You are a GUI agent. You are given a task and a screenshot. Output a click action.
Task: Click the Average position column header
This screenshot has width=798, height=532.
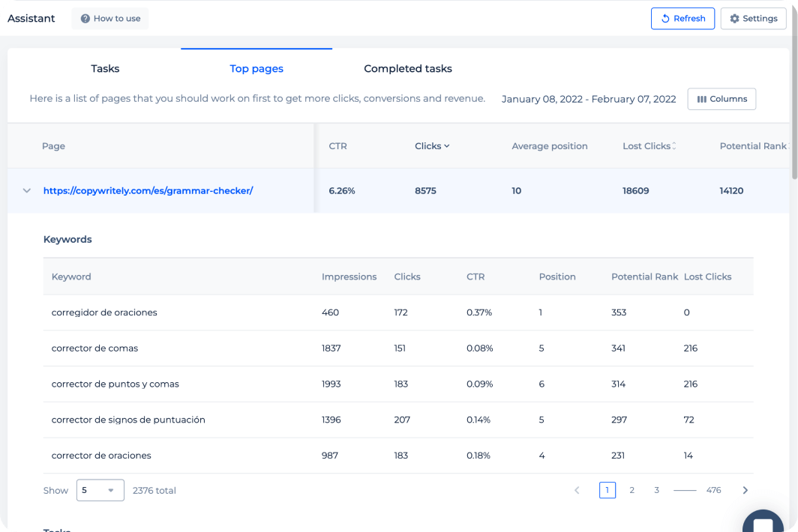point(550,146)
